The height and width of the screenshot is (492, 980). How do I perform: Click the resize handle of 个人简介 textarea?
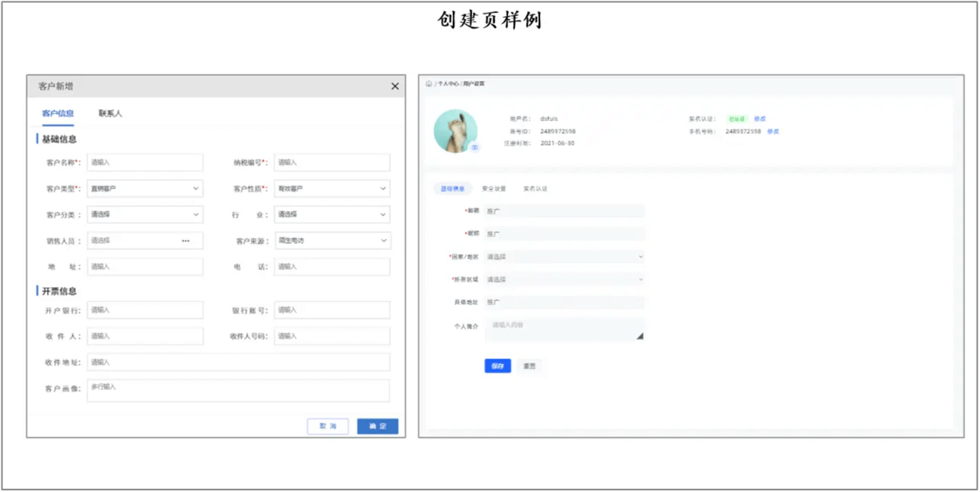click(x=639, y=336)
